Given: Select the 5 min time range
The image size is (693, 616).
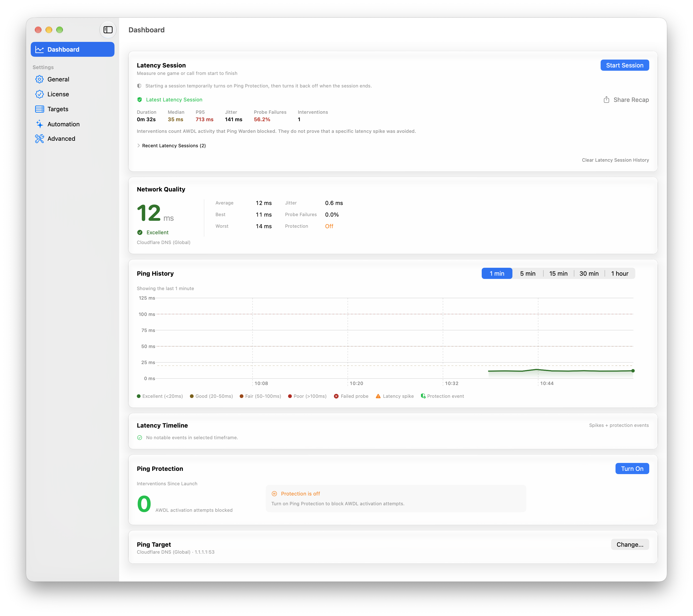Looking at the screenshot, I should pyautogui.click(x=528, y=274).
